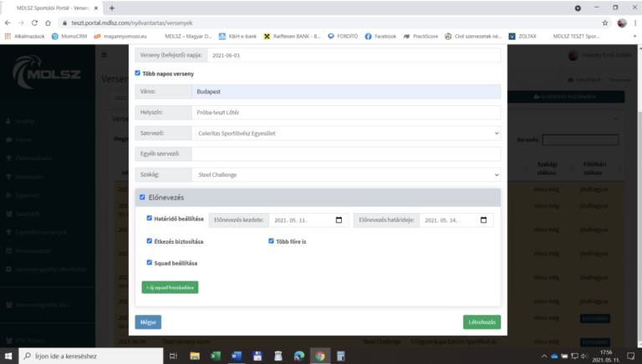Viewport: 642px width, 364px height.
Task: Open Word from the Windows taskbar
Action: (x=236, y=356)
